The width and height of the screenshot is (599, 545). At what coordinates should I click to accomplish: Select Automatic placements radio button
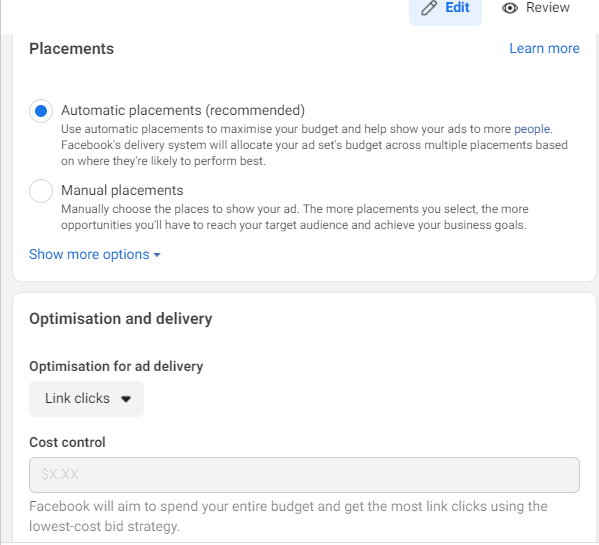coord(41,111)
